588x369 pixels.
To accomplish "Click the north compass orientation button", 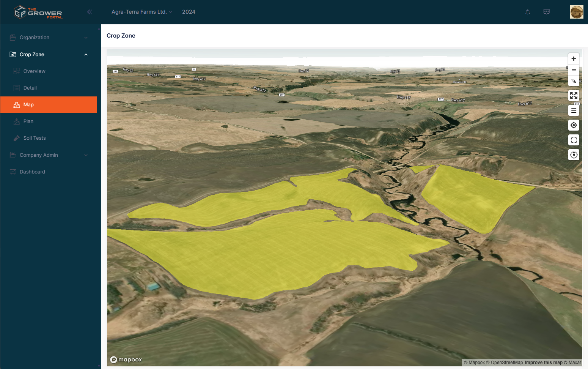I will [574, 155].
